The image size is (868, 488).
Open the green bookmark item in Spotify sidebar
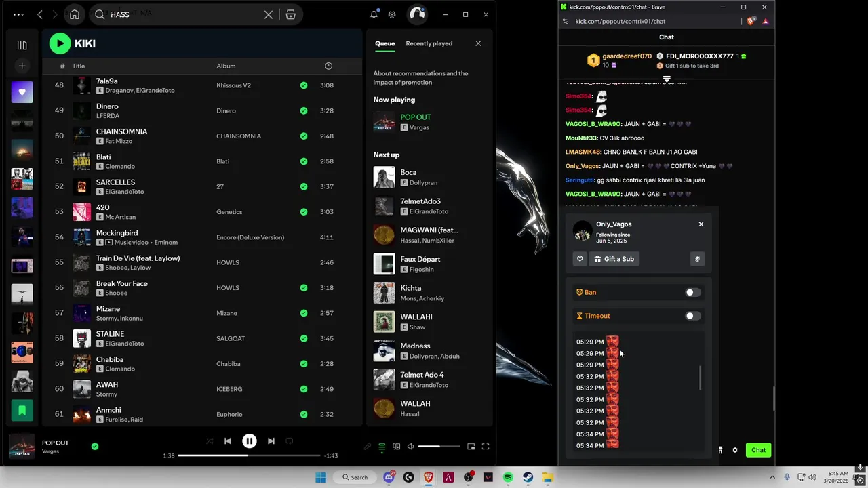(x=22, y=410)
